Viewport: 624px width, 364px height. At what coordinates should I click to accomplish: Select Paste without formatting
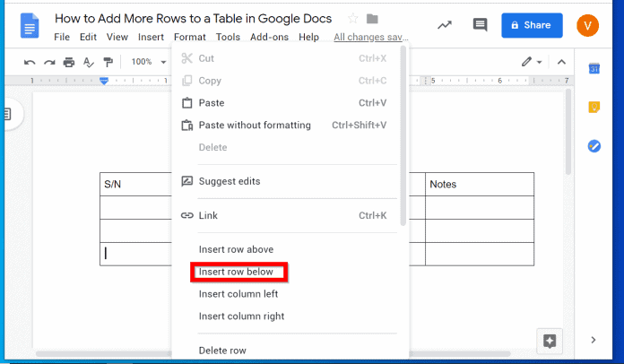[x=255, y=126]
